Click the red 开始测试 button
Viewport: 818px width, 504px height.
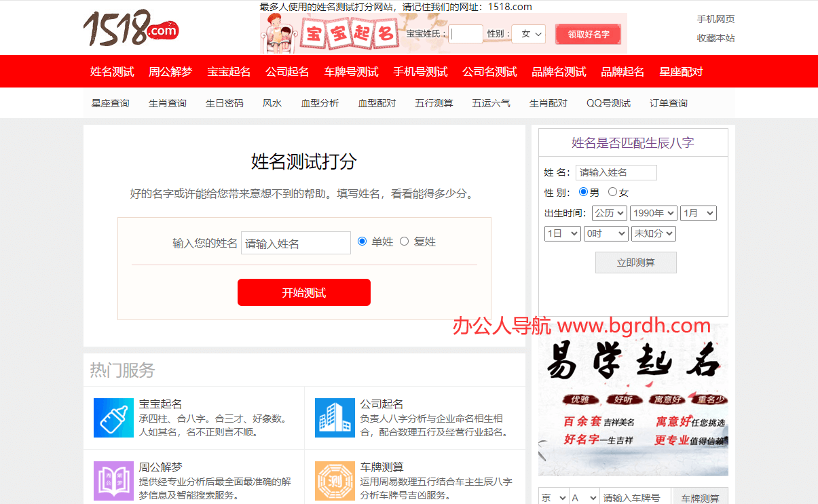pyautogui.click(x=304, y=292)
